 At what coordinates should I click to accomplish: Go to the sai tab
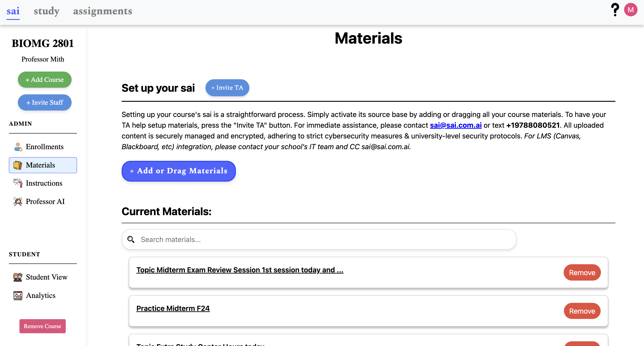coord(13,11)
